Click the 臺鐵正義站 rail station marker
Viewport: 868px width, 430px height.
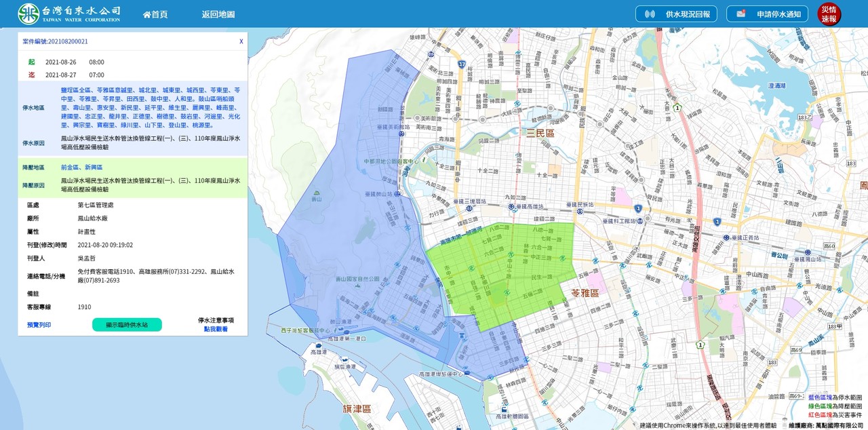pos(726,237)
